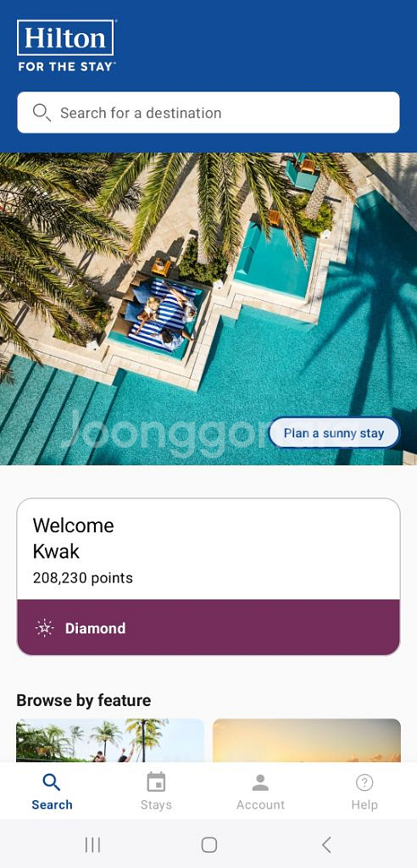Tap the pool resort hero image
Image resolution: width=417 pixels, height=868 pixels.
click(208, 309)
